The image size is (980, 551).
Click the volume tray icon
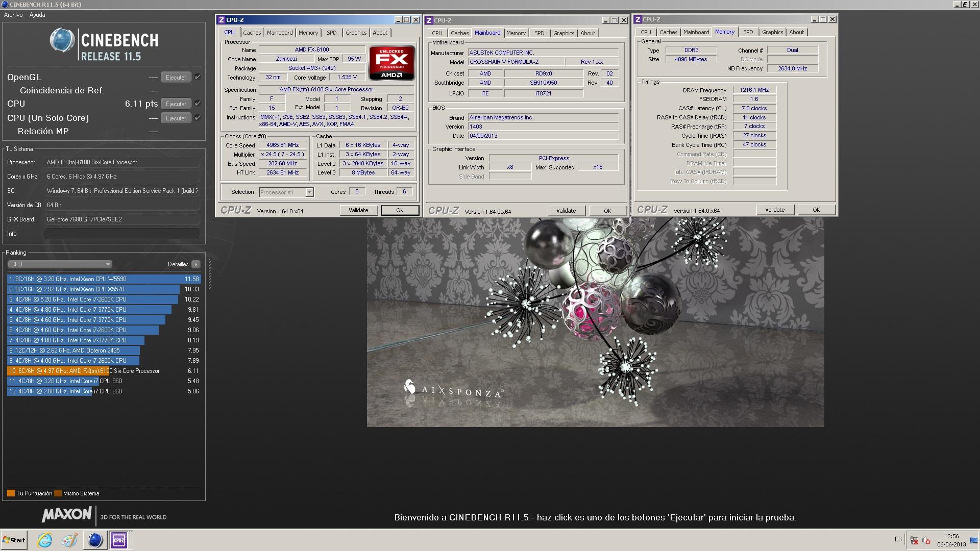pos(926,540)
